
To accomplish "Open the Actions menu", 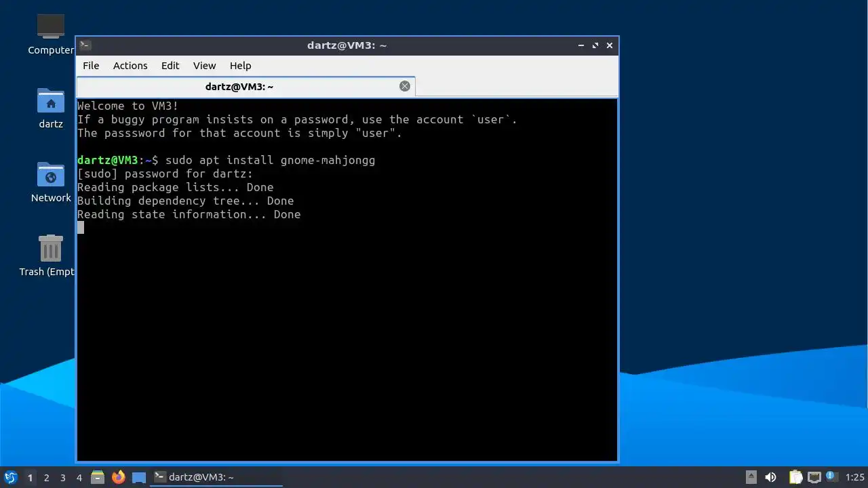I will [130, 66].
